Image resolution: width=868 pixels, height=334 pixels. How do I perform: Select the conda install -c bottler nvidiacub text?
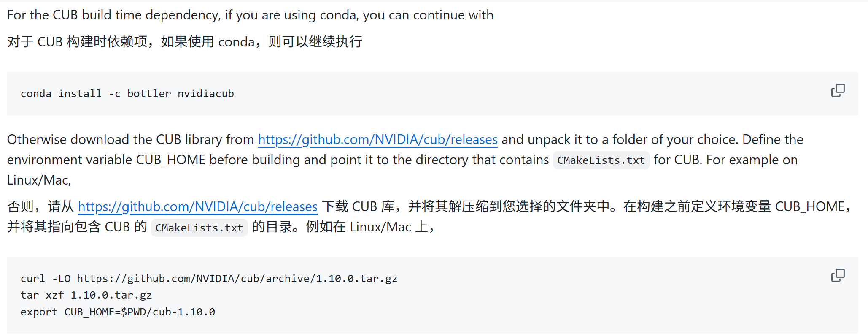127,93
